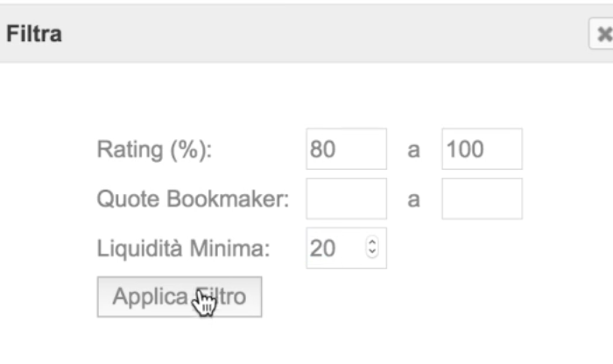The width and height of the screenshot is (613, 364).
Task: Click the Applica Filtro button
Action: (180, 297)
